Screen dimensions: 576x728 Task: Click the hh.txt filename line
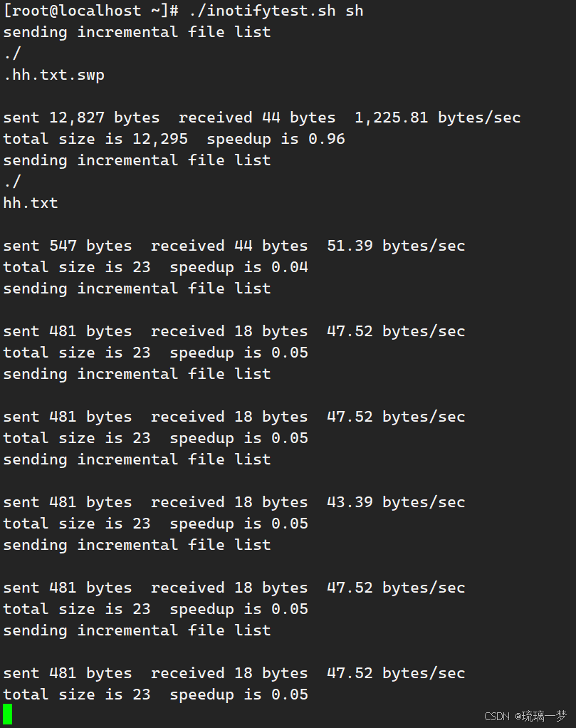[x=31, y=203]
